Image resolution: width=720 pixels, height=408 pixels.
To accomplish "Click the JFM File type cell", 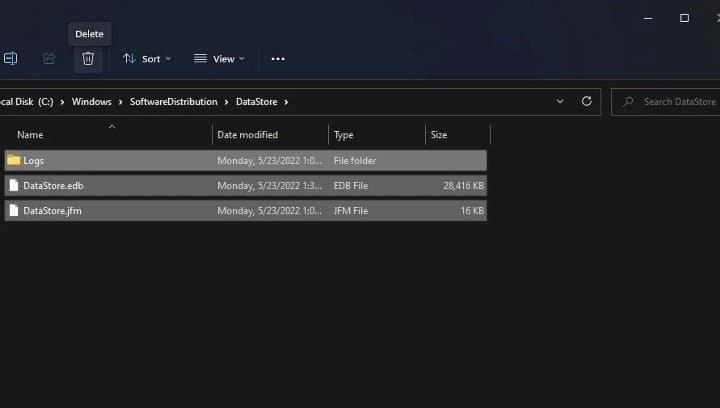I will [351, 211].
